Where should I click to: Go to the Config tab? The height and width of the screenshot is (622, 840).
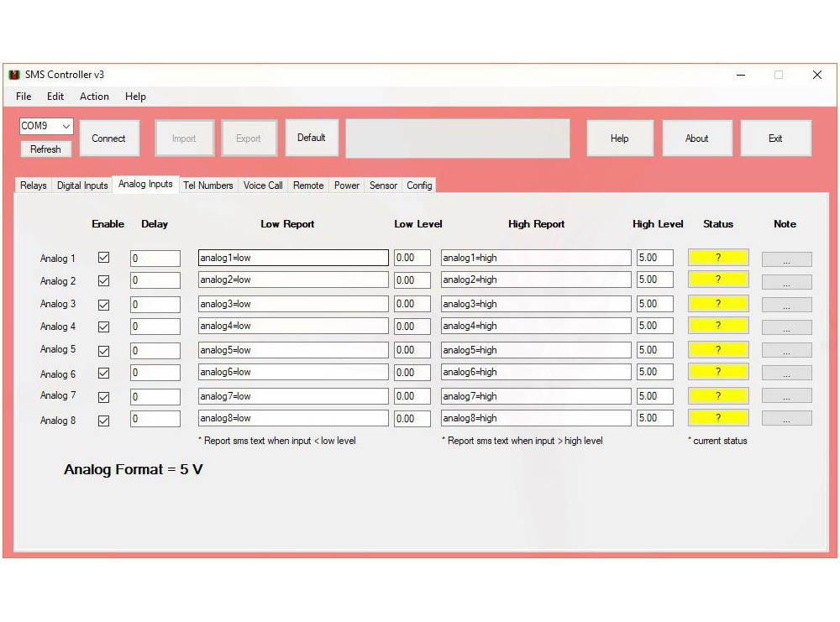[x=419, y=186]
